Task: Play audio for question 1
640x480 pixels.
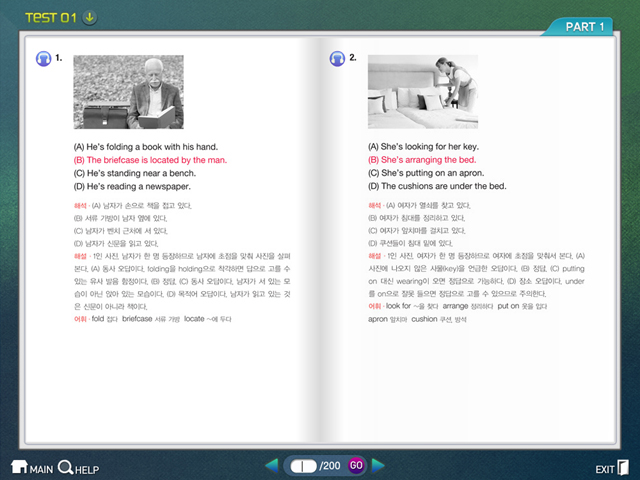Action: click(x=43, y=58)
